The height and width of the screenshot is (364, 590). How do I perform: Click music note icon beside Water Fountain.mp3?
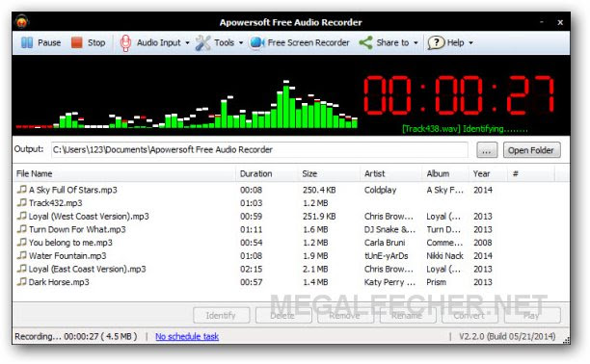click(x=22, y=255)
